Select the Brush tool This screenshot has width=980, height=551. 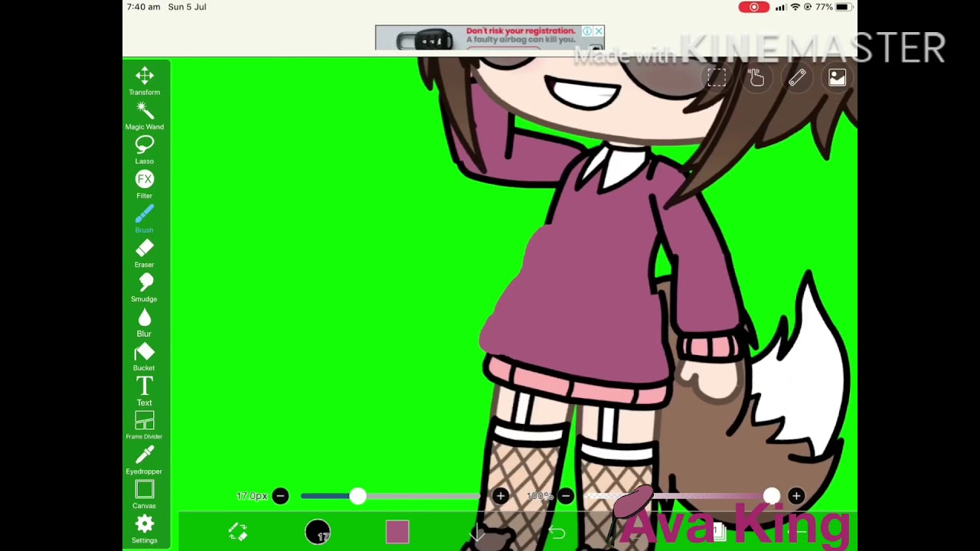144,219
